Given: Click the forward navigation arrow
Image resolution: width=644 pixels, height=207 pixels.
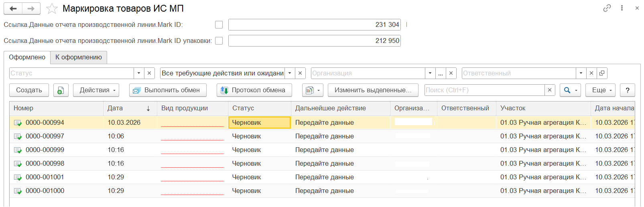Looking at the screenshot, I should point(31,8).
